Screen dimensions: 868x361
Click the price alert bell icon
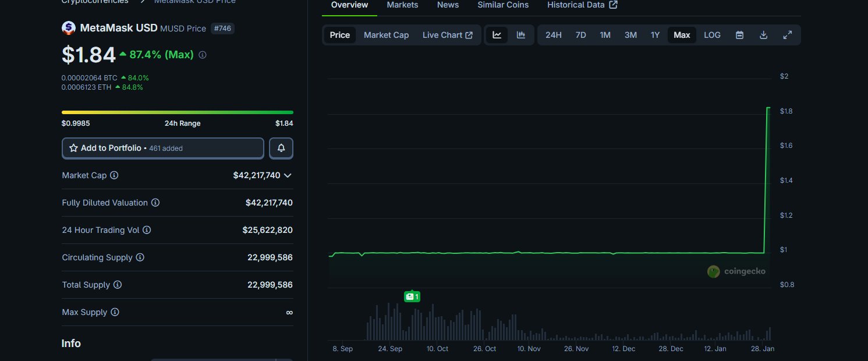click(x=281, y=148)
